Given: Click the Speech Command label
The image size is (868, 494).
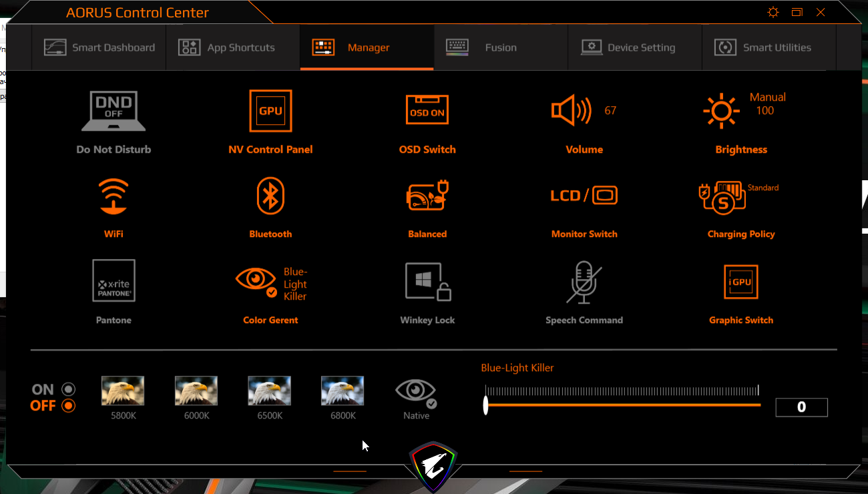Looking at the screenshot, I should pyautogui.click(x=584, y=320).
